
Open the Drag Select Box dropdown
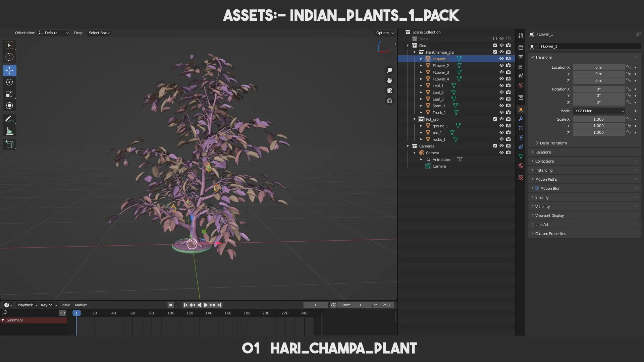(x=99, y=33)
